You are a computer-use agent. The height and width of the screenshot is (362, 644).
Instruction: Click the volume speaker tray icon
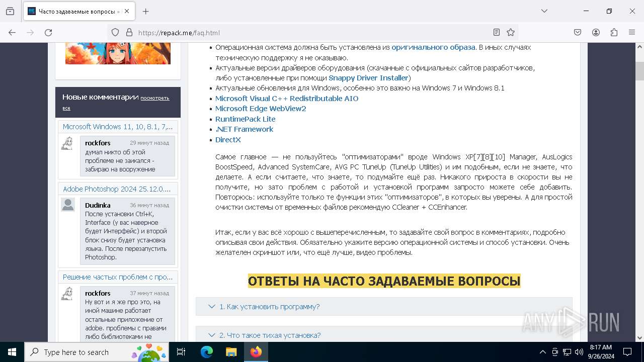coord(579,352)
